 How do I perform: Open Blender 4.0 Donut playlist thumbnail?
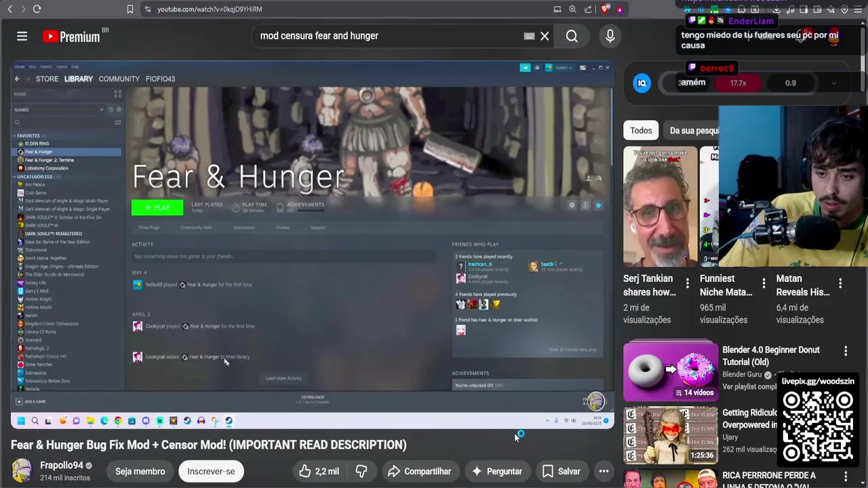671,371
